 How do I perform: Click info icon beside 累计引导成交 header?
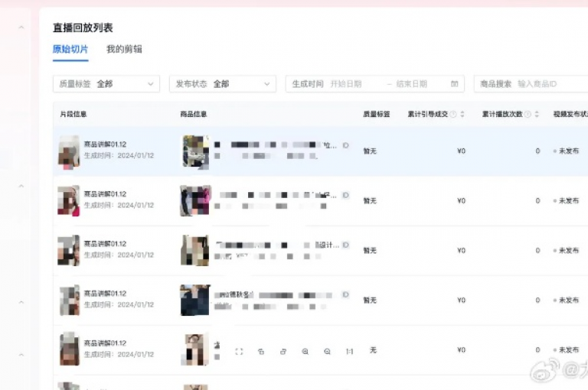pyautogui.click(x=453, y=114)
